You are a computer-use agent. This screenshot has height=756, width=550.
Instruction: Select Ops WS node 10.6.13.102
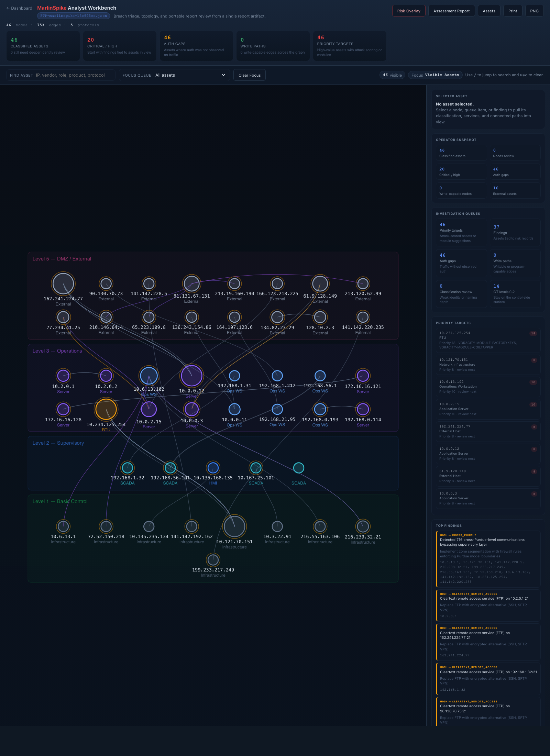pyautogui.click(x=149, y=375)
